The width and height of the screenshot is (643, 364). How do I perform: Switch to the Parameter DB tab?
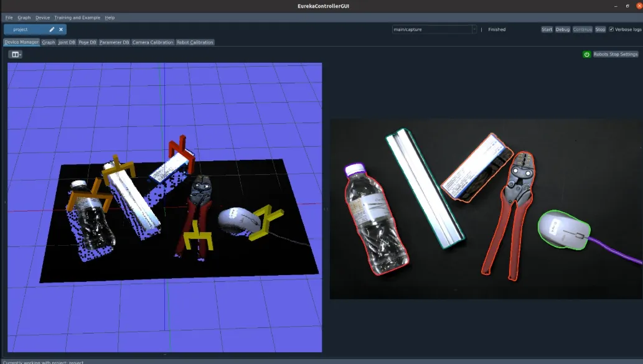coord(115,42)
